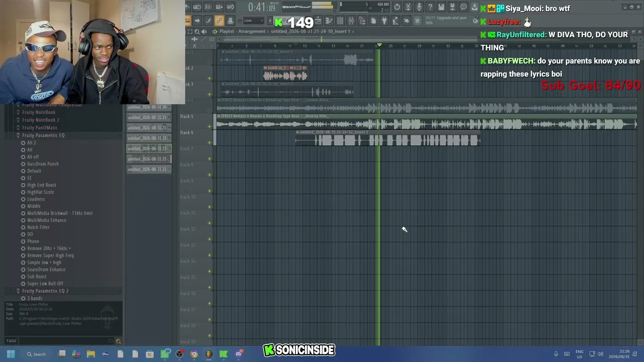This screenshot has width=644, height=362.
Task: Expand the Fruity NoteBook folder
Action: [x=39, y=112]
